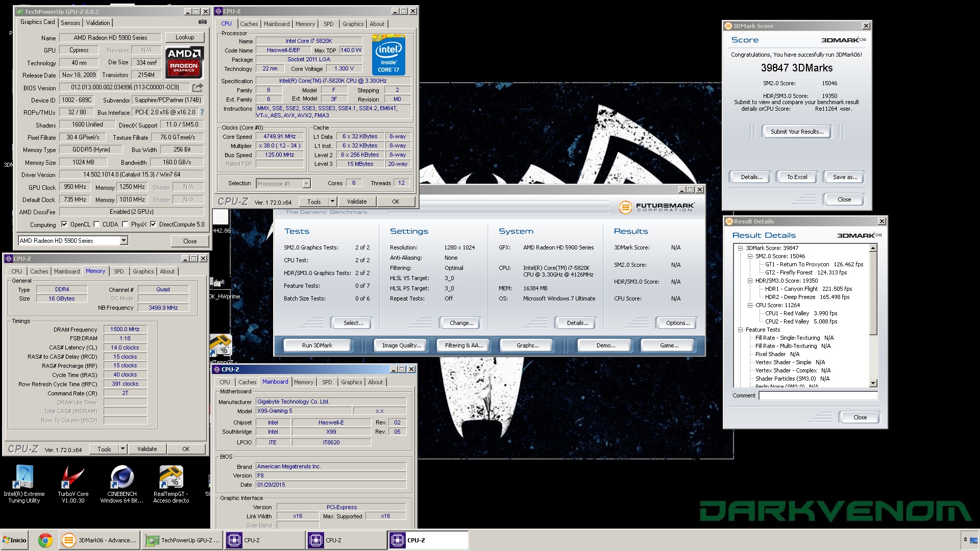Click Run 3DMark button
Image resolution: width=980 pixels, height=551 pixels.
317,345
